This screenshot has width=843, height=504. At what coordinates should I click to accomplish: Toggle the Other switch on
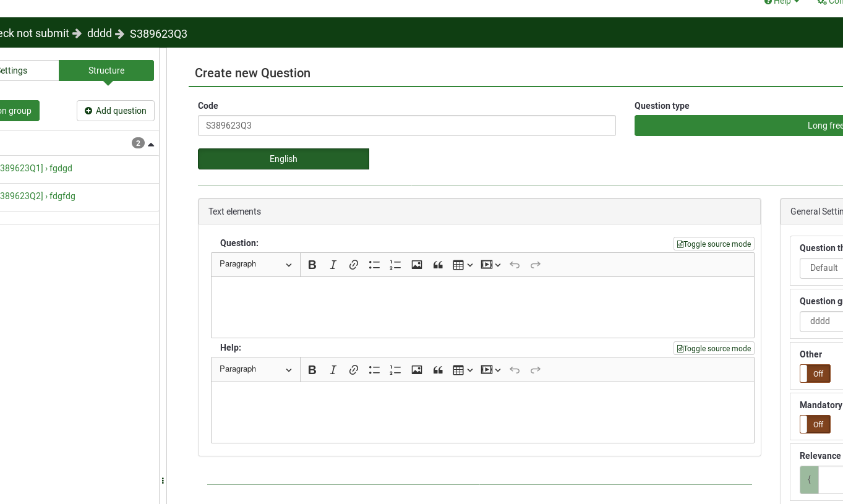815,374
